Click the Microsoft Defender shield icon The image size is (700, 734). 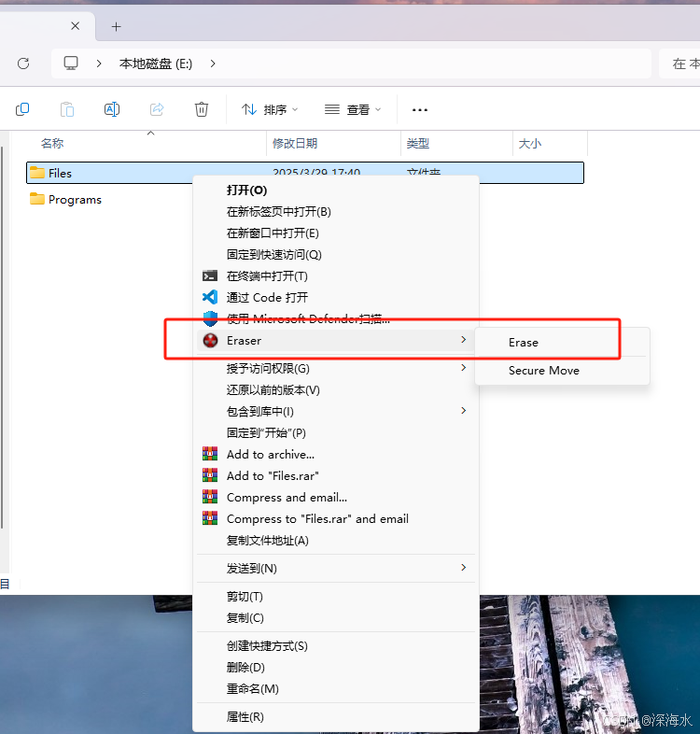[x=210, y=318]
